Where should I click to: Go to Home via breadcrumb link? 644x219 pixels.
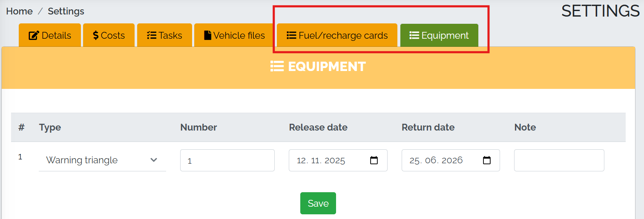tap(19, 11)
